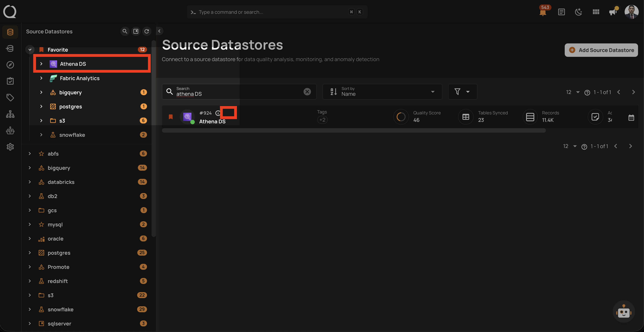The height and width of the screenshot is (332, 644).
Task: Open the AI assistant robot icon in sidebar
Action: [x=10, y=130]
